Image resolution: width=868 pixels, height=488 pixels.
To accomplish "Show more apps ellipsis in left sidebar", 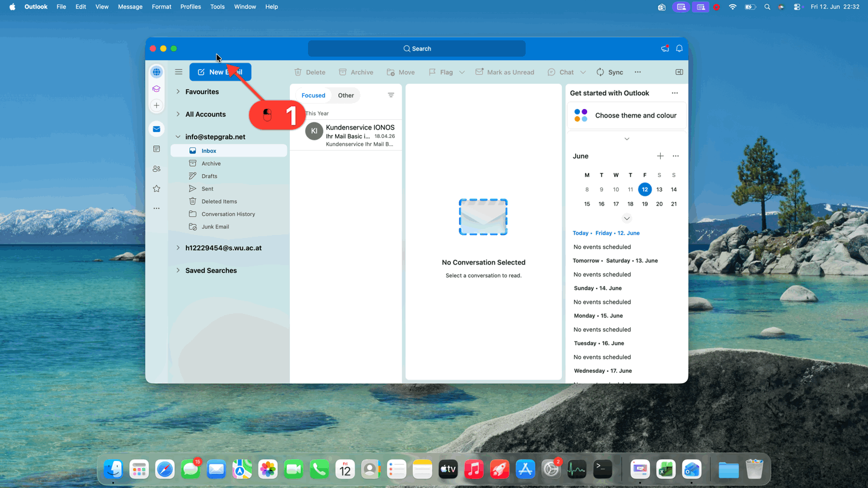I will coord(157,208).
